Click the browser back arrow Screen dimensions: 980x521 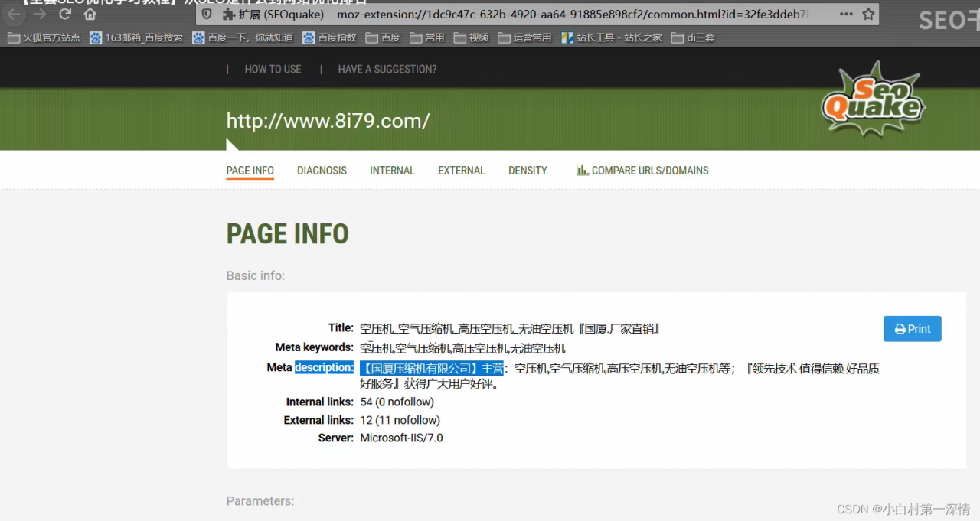click(15, 15)
